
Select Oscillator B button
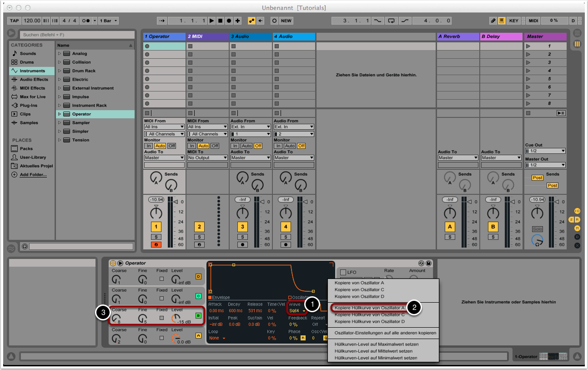click(x=198, y=315)
